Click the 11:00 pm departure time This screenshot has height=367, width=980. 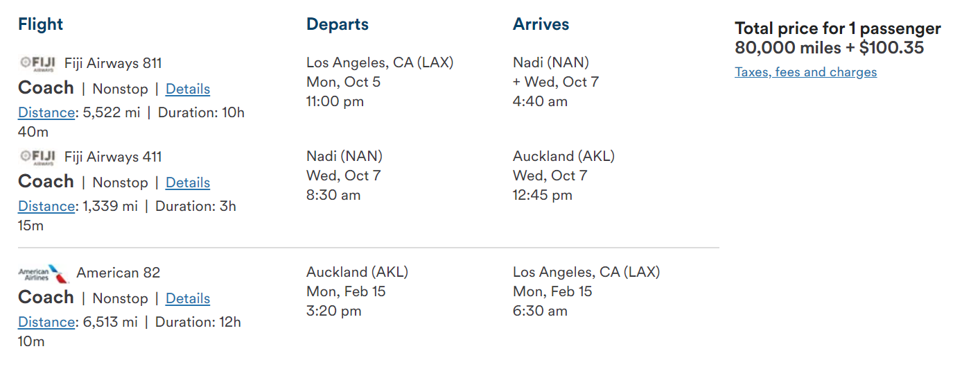pyautogui.click(x=335, y=101)
